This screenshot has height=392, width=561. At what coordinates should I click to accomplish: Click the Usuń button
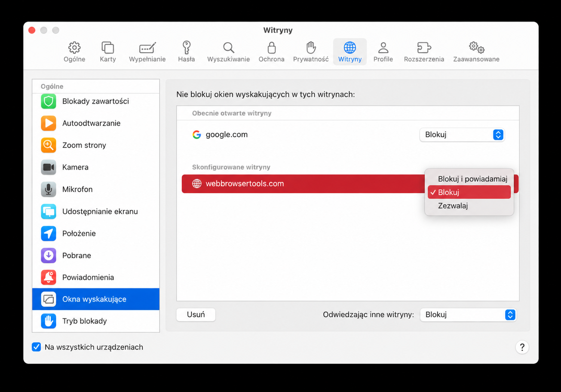[196, 315]
